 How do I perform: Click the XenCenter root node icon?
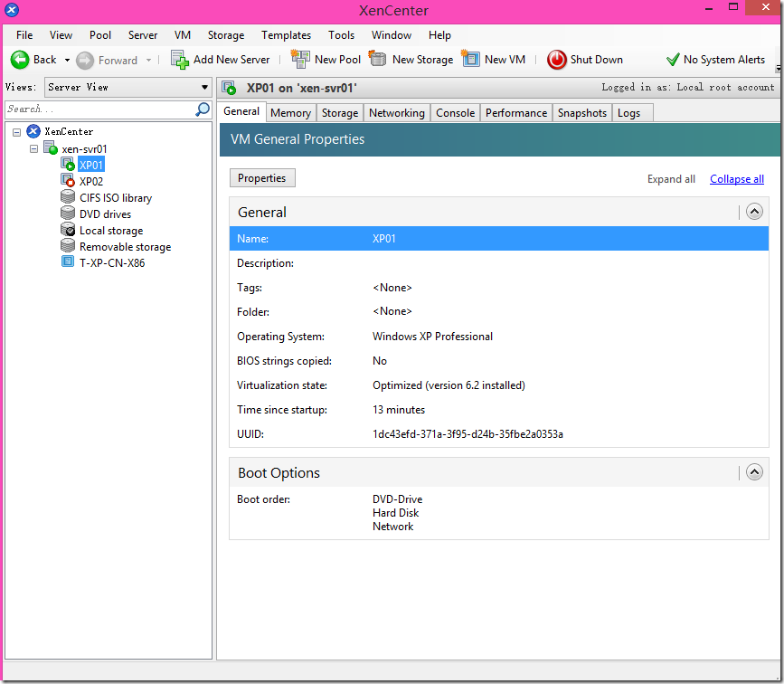point(33,131)
